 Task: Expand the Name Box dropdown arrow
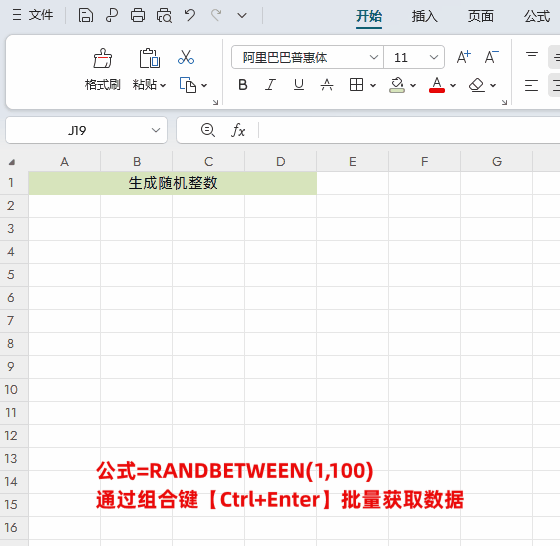coord(156,130)
